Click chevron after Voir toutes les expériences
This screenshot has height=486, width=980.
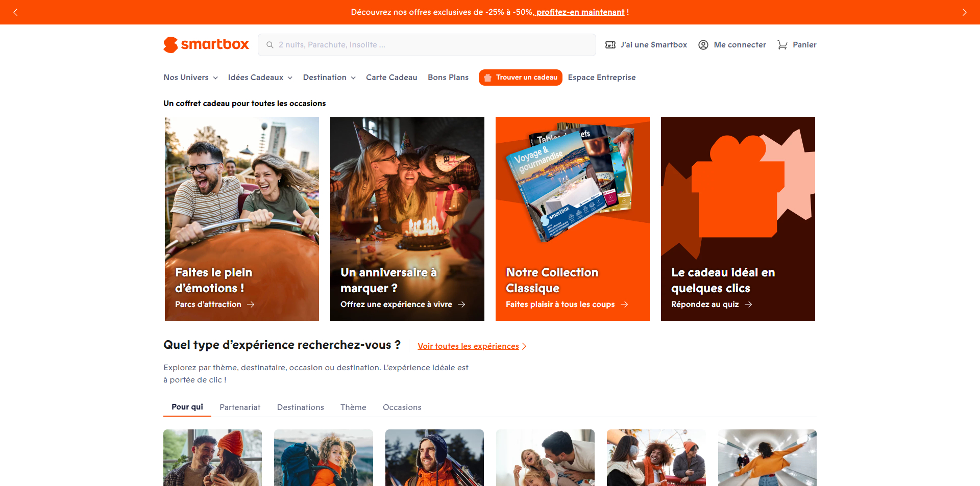click(x=524, y=346)
